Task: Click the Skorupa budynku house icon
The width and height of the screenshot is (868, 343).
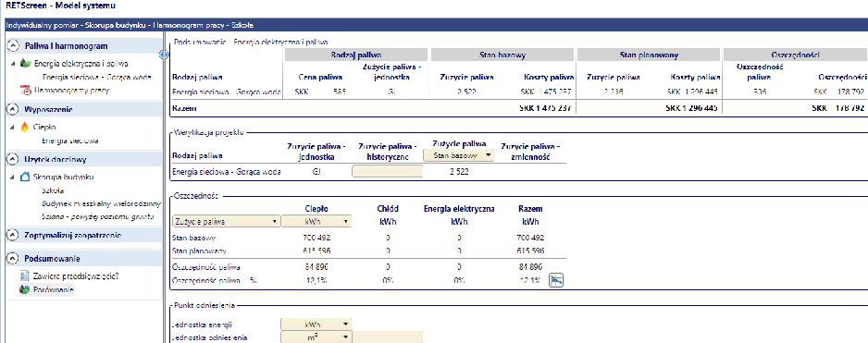Action: tap(25, 177)
